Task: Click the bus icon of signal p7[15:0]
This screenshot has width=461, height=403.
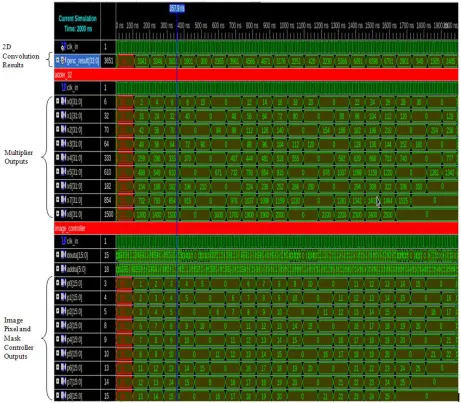Action: tap(63, 382)
